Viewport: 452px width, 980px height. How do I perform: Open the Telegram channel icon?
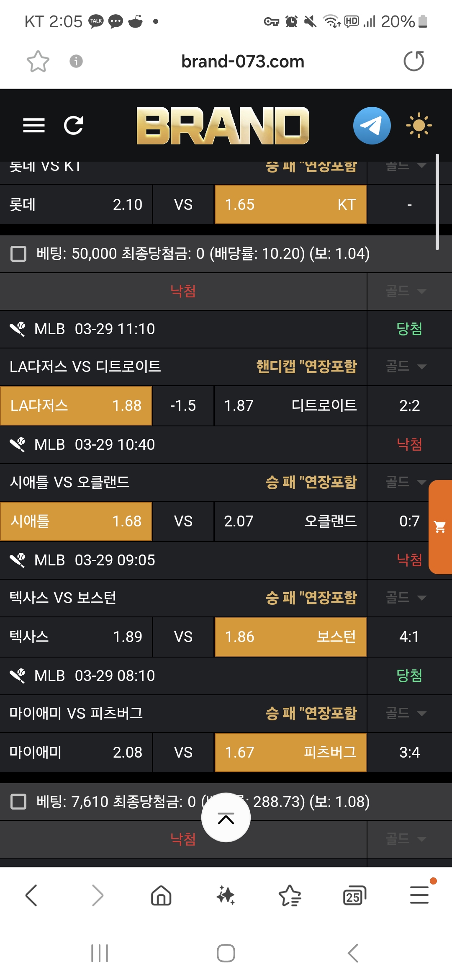pos(372,125)
